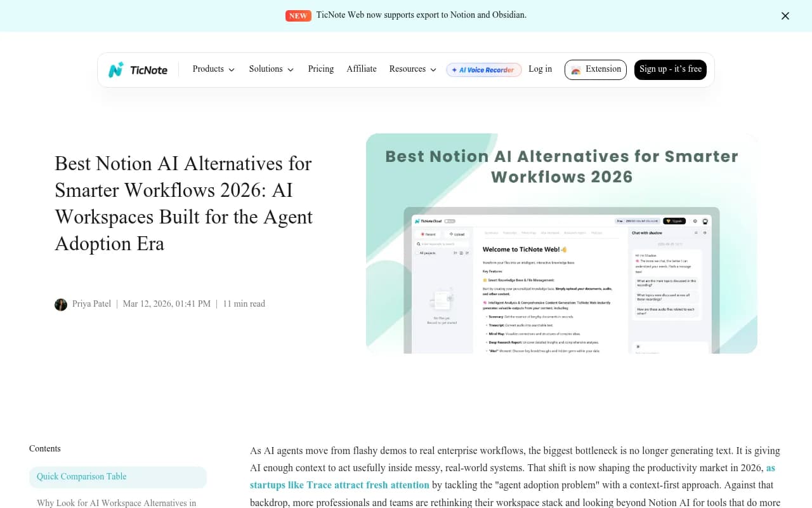The width and height of the screenshot is (812, 508).
Task: Expand the Solutions dropdown
Action: coord(272,69)
